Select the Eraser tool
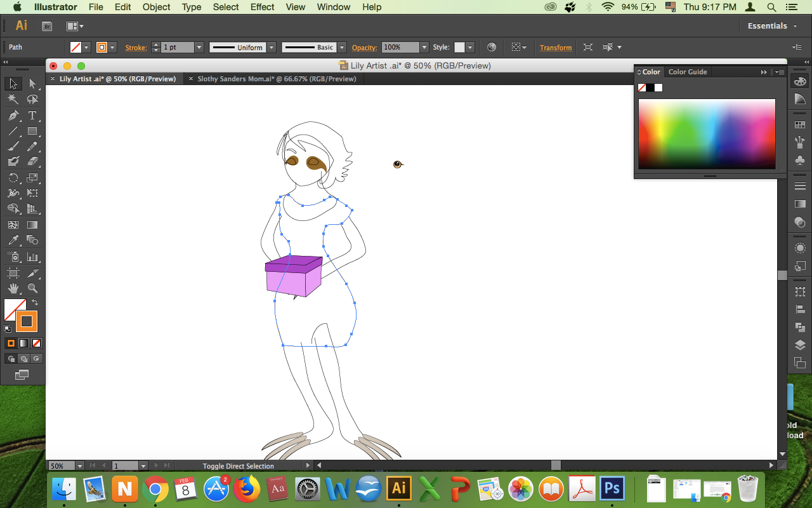Viewport: 812px width, 508px height. (x=32, y=162)
